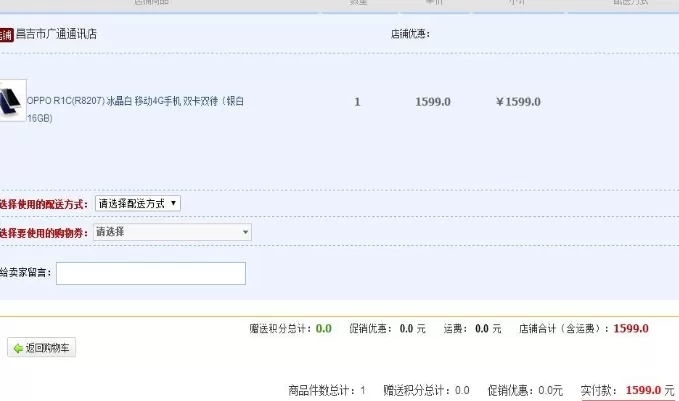Click the red 店铺 badge icon
The width and height of the screenshot is (679, 401).
tap(6, 35)
